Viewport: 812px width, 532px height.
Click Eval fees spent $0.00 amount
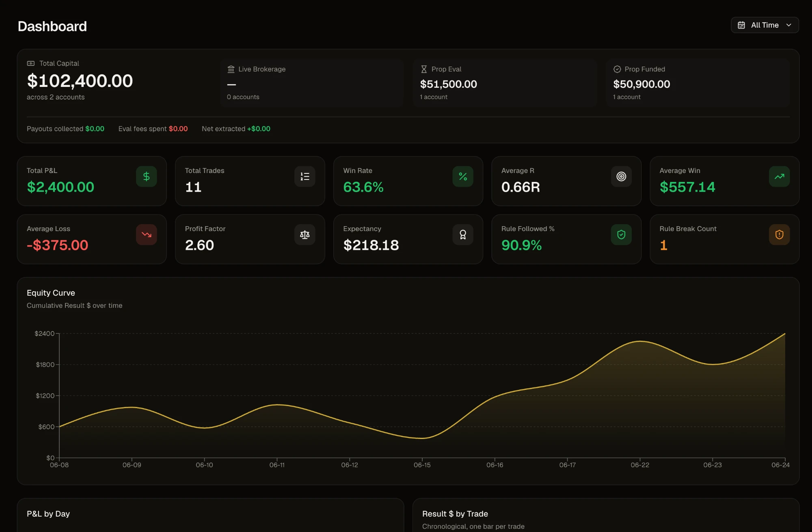point(178,129)
